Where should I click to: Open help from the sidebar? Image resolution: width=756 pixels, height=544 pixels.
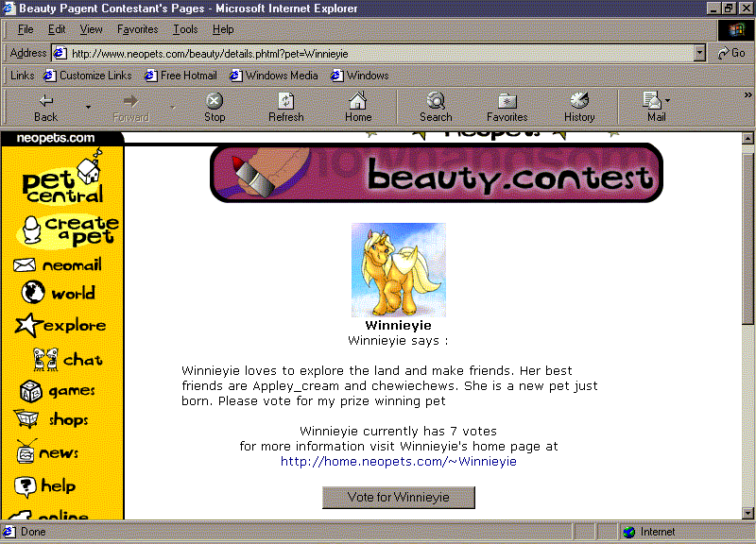click(x=44, y=486)
